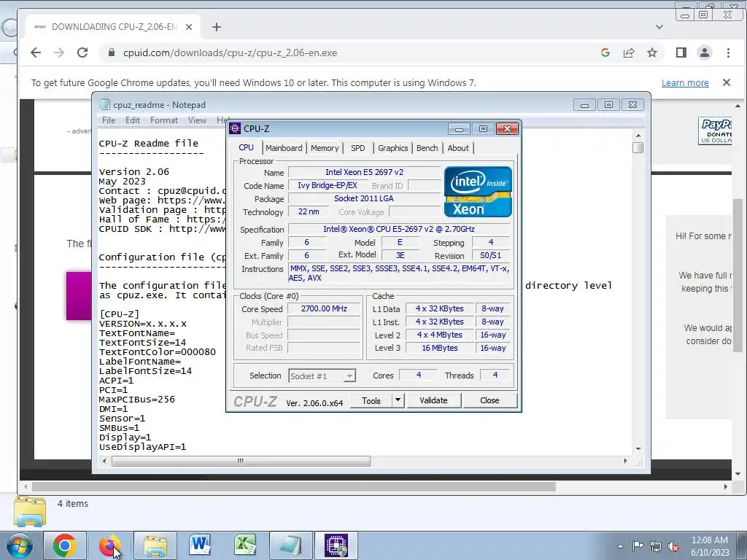Viewport: 747px width, 560px height.
Task: Click the Intel Xeon logo badge
Action: tap(478, 192)
